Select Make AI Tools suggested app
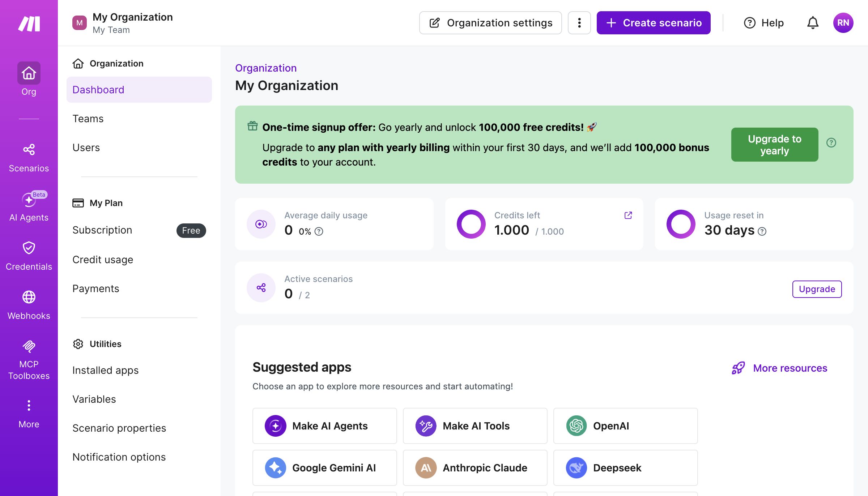The height and width of the screenshot is (496, 868). pyautogui.click(x=475, y=426)
